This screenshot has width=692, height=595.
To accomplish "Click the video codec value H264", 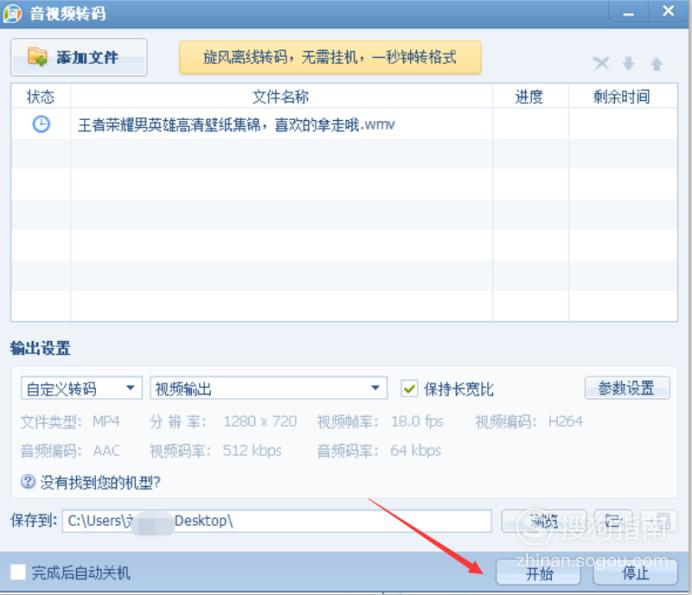I will (x=565, y=422).
